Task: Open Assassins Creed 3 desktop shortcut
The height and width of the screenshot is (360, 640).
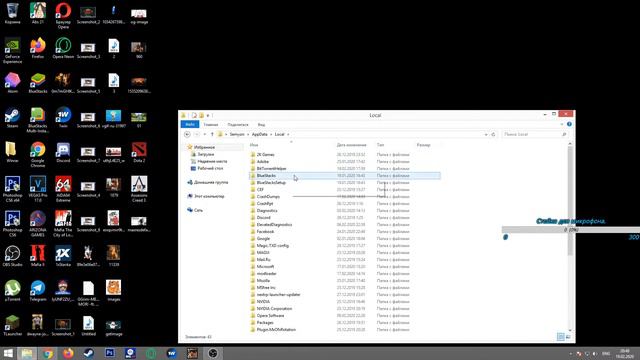Action: (x=139, y=189)
